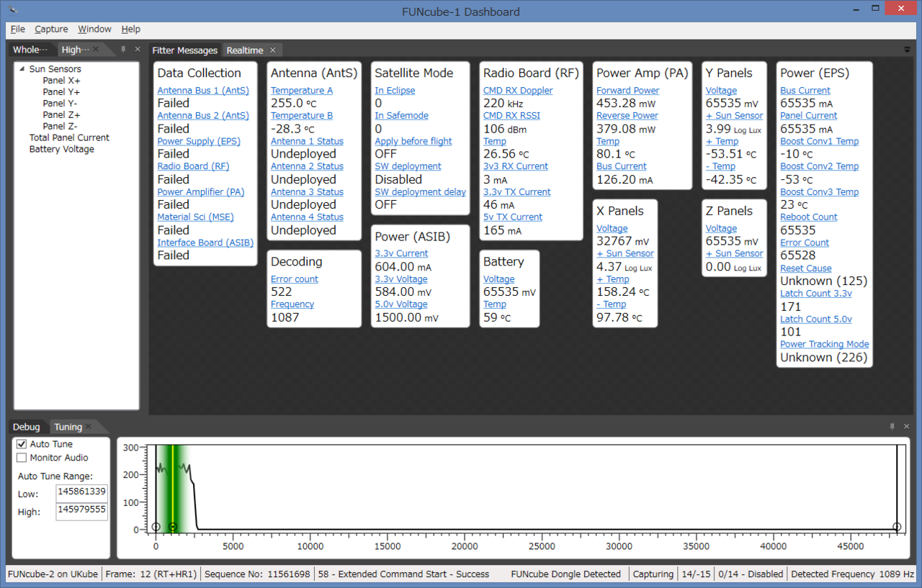Close the left panel beside the pushpin
The height and width of the screenshot is (588, 922).
138,50
